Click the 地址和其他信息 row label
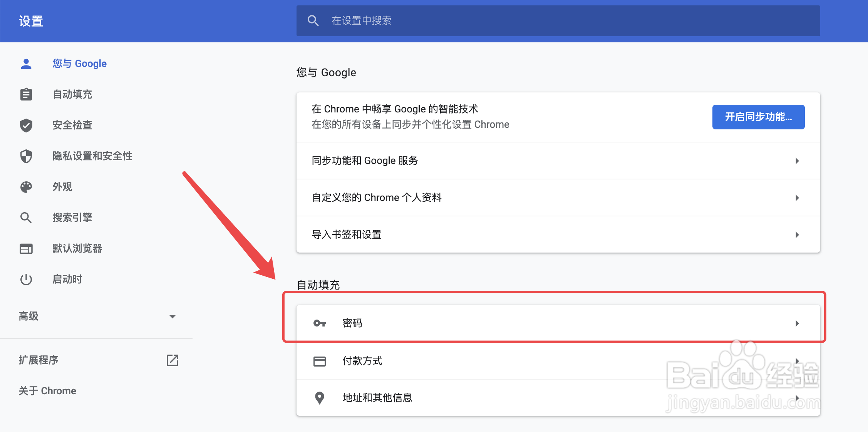868x432 pixels. coord(377,398)
